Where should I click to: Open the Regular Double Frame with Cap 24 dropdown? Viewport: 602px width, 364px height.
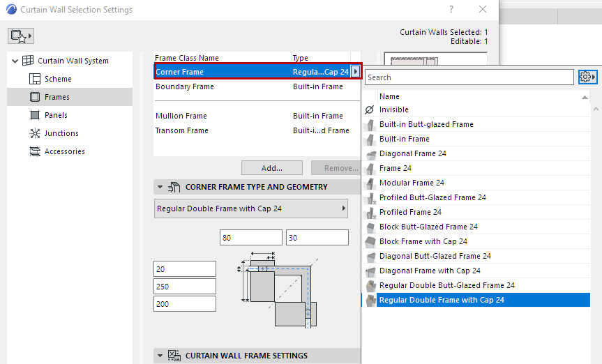pyautogui.click(x=251, y=208)
